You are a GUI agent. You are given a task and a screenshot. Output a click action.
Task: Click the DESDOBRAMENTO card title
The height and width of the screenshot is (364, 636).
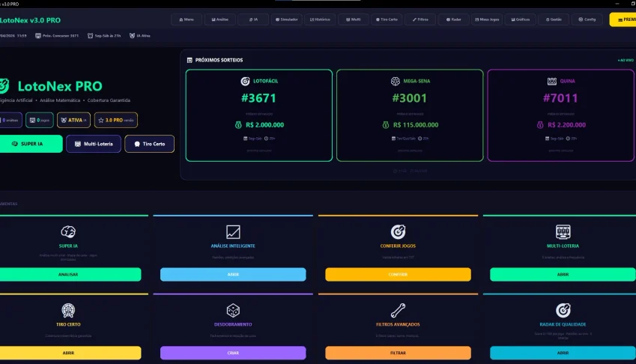pyautogui.click(x=233, y=324)
